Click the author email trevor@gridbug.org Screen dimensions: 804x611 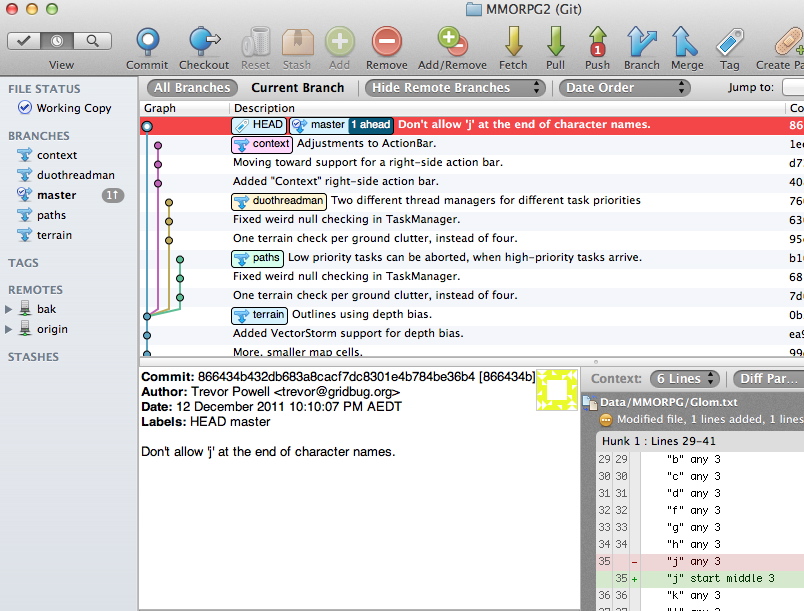[337, 393]
